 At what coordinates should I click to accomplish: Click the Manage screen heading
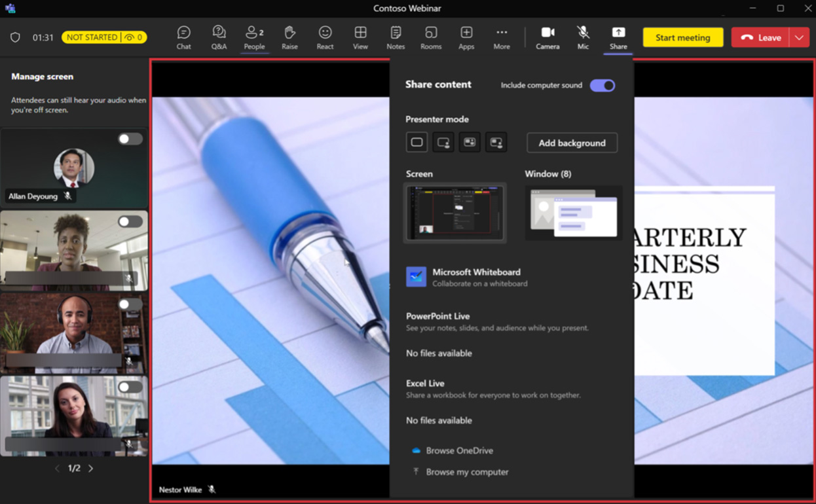click(x=42, y=77)
